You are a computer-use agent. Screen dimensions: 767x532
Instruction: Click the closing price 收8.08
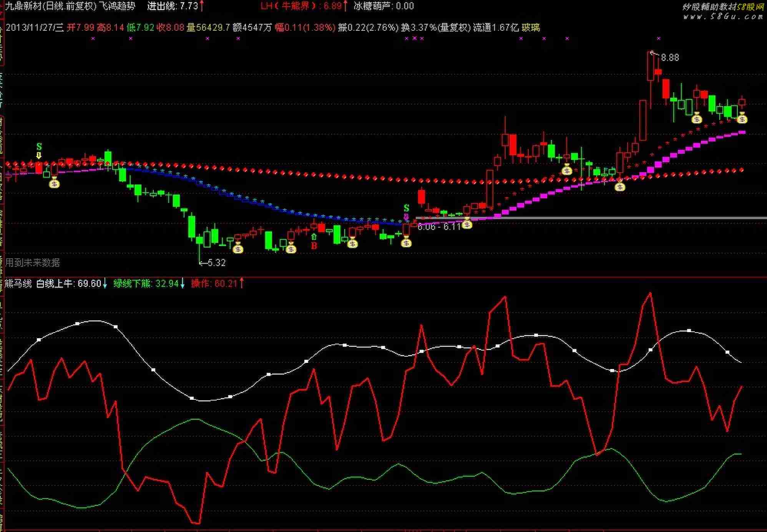(170, 27)
